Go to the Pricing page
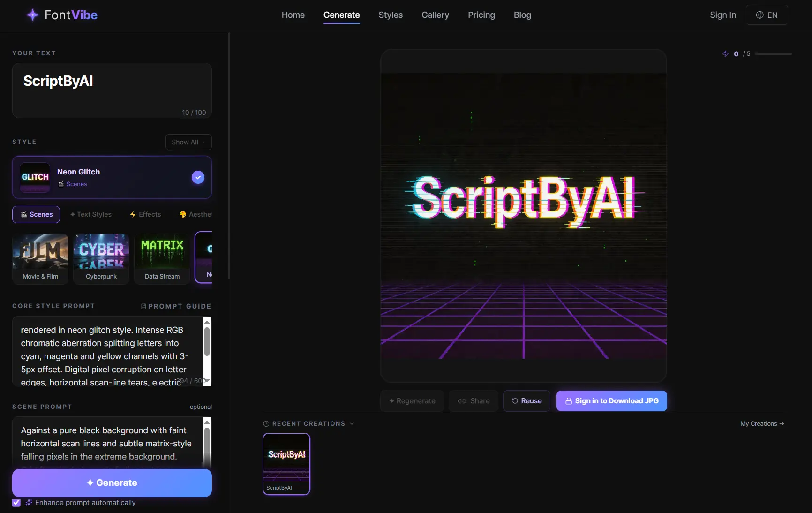Screen dimensions: 812x513 click(x=481, y=15)
